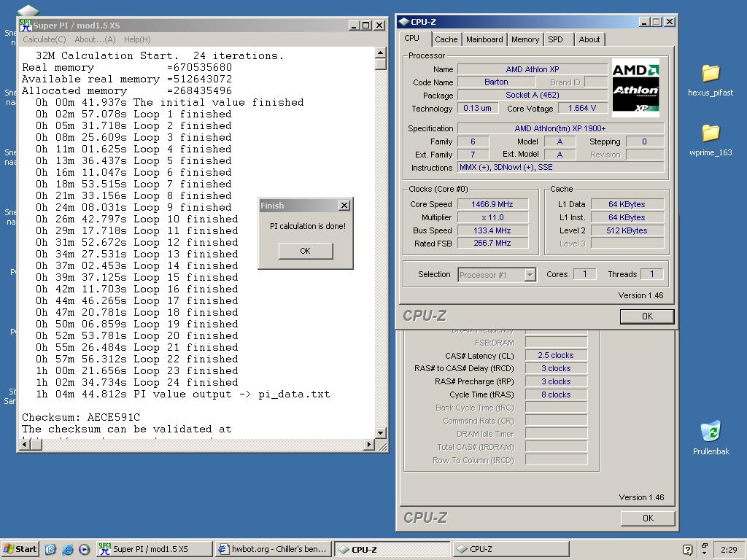Click OK in the front CPU-Z window

pyautogui.click(x=647, y=316)
